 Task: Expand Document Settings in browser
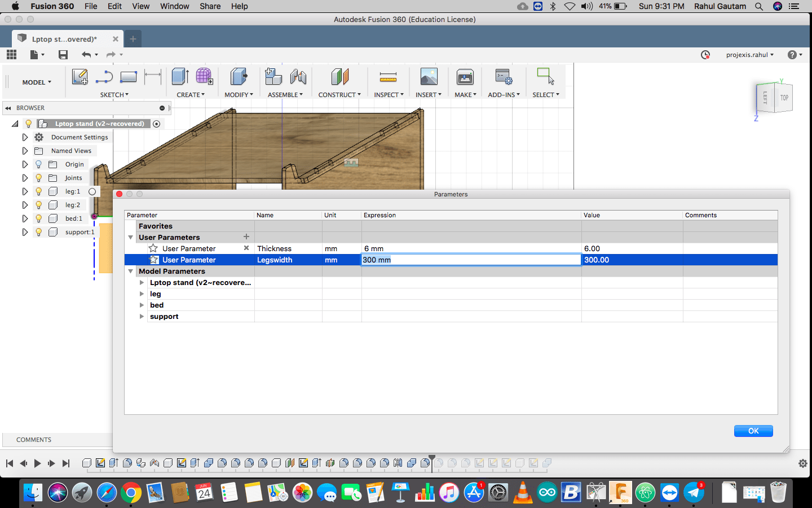click(x=25, y=137)
